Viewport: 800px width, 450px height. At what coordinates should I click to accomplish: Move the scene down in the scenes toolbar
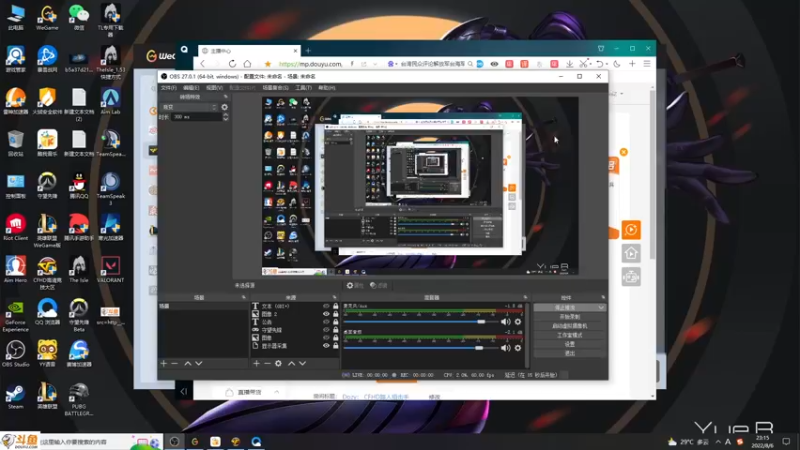click(x=199, y=363)
